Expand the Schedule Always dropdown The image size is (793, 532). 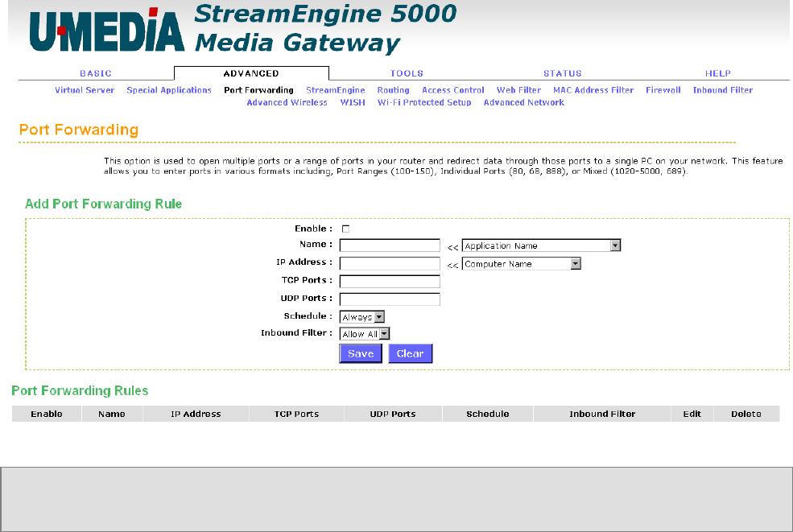tap(362, 317)
